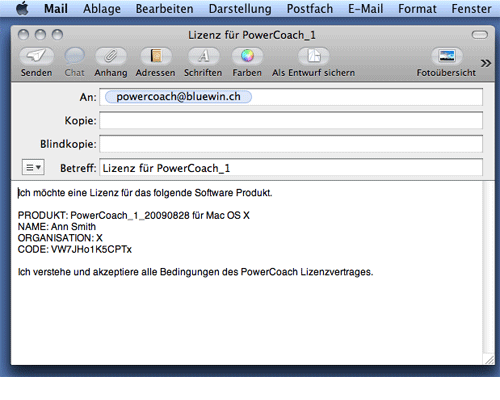Click the Chat speech bubble icon
Viewport: 500px width, 400px height.
[75, 56]
